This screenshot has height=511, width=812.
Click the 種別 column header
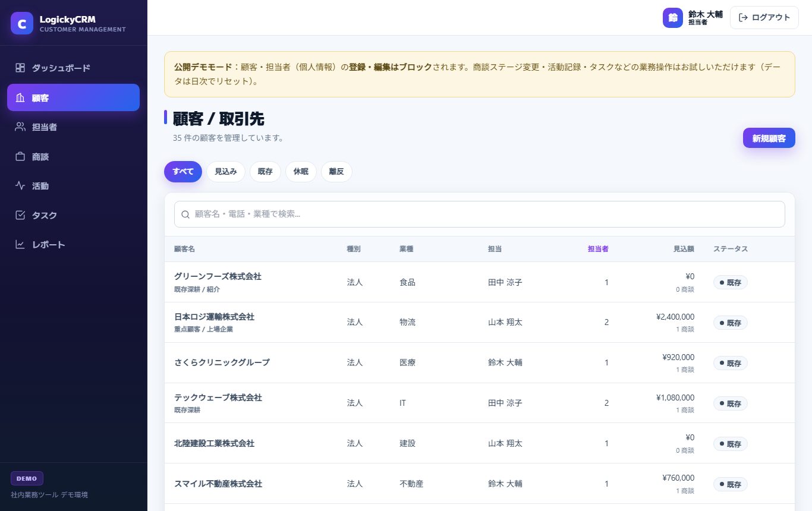point(354,249)
